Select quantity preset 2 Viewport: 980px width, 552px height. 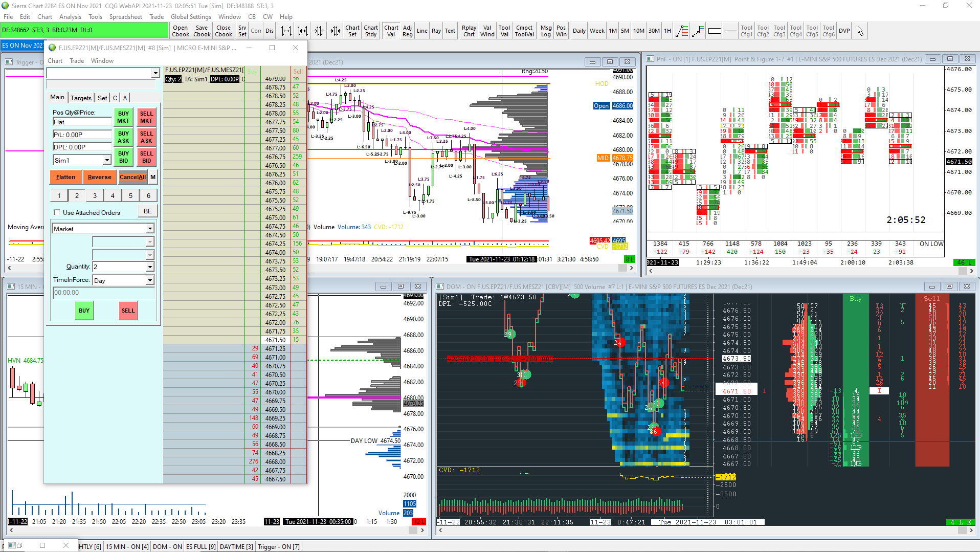tap(77, 196)
